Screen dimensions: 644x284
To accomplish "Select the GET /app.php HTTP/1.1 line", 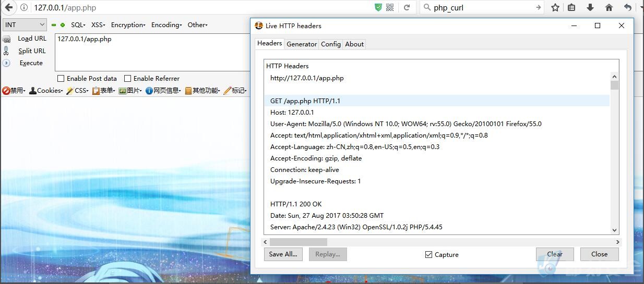I will pos(437,101).
